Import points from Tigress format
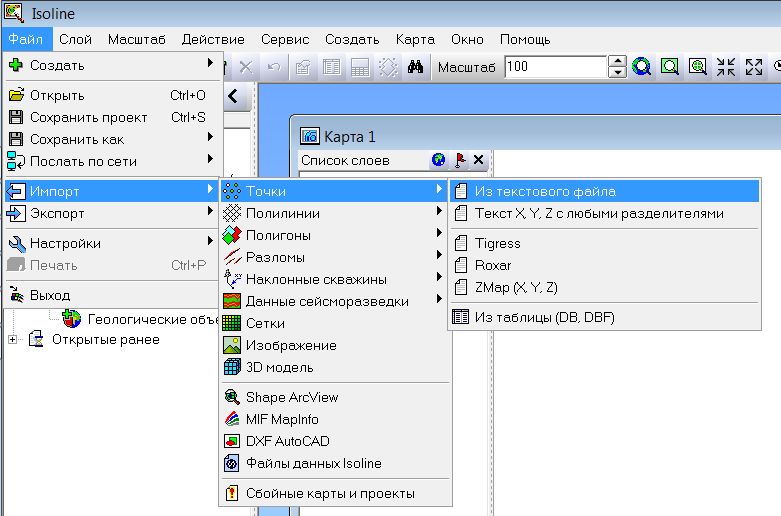The width and height of the screenshot is (781, 516). click(x=604, y=243)
